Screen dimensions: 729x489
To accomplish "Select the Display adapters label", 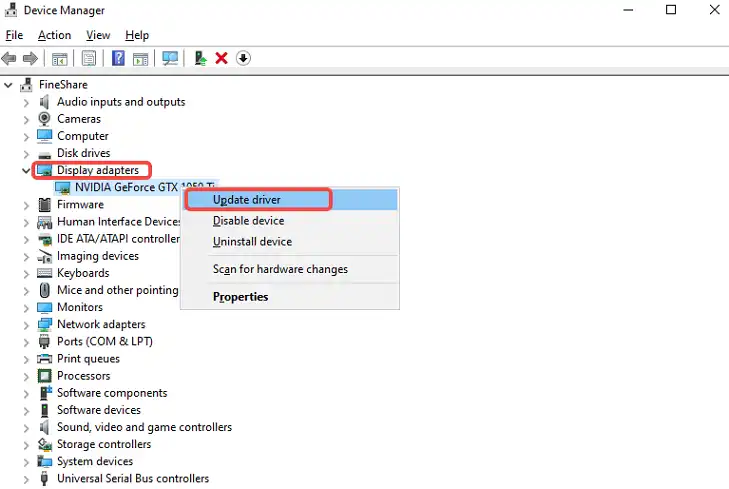I will tap(98, 170).
